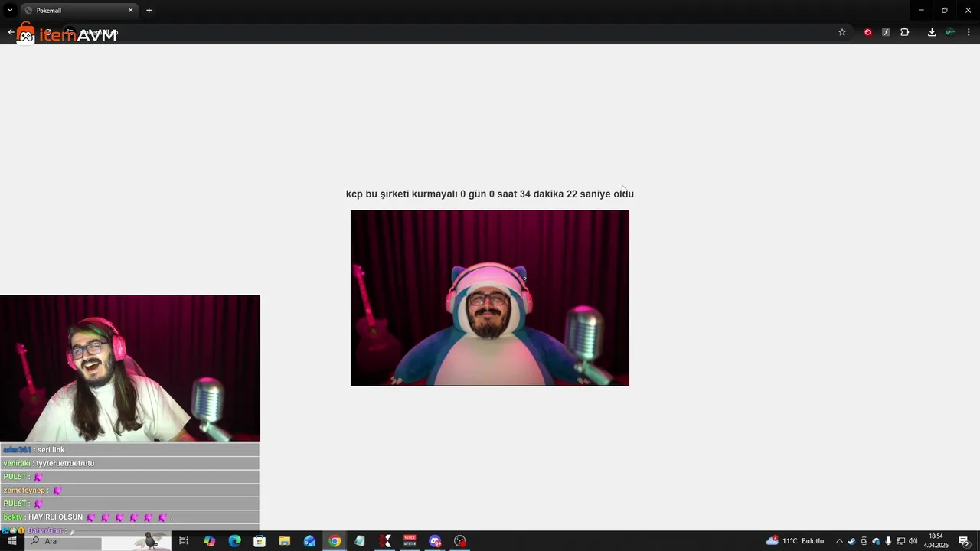
Task: Switch to Google Chrome on the taskbar
Action: pyautogui.click(x=335, y=541)
